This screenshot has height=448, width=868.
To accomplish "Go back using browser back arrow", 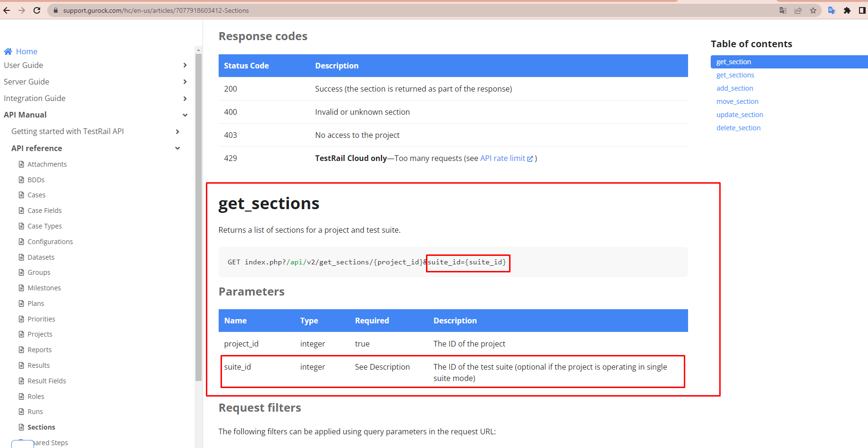I will coord(7,10).
